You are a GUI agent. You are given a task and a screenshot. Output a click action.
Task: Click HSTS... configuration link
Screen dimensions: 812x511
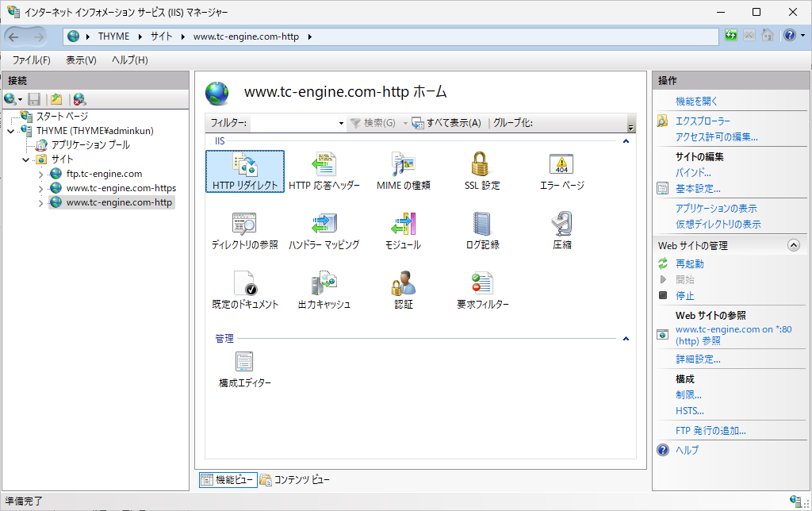(689, 411)
